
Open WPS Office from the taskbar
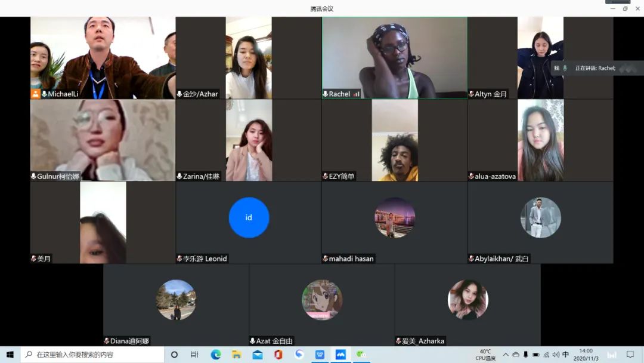(x=320, y=355)
